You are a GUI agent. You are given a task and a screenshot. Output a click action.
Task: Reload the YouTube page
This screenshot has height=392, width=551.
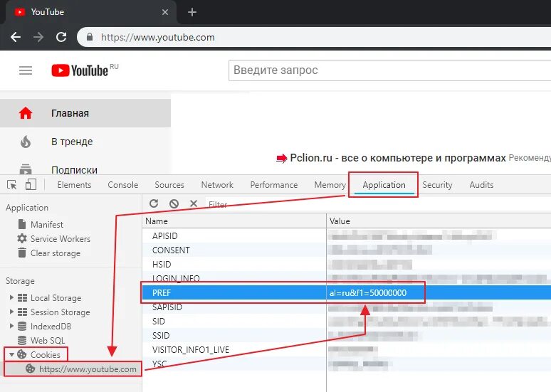pyautogui.click(x=61, y=37)
